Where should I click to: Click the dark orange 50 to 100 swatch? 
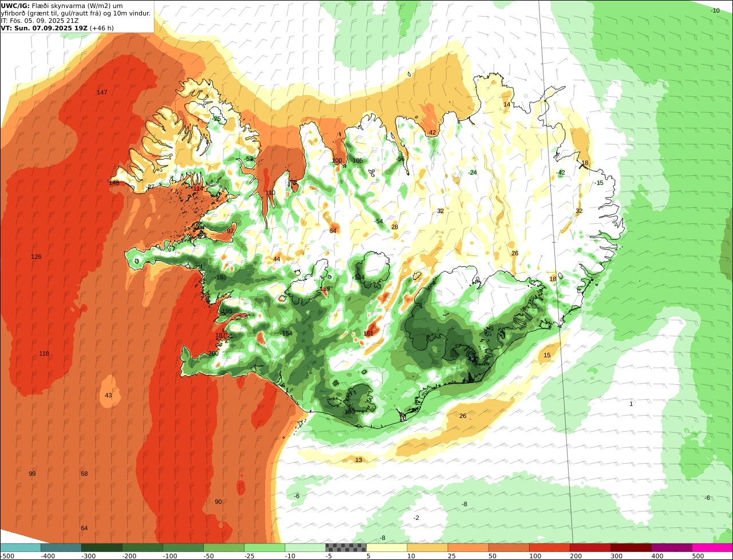pos(509,547)
